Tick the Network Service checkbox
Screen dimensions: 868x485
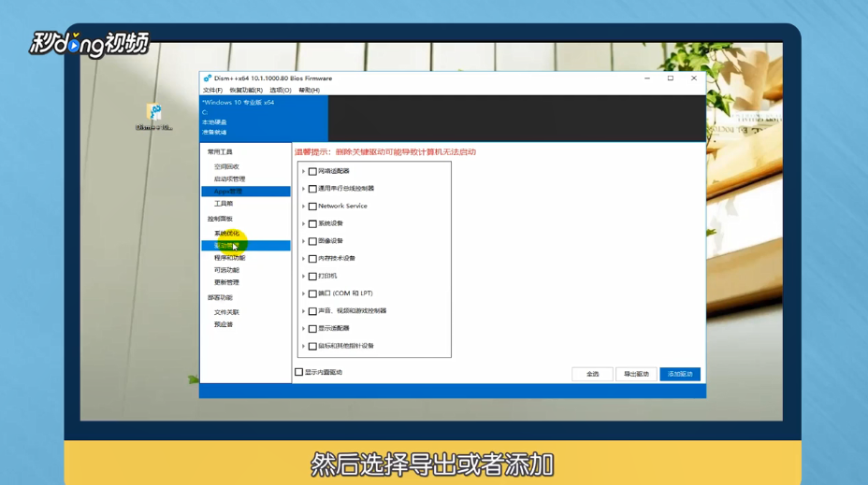point(312,207)
